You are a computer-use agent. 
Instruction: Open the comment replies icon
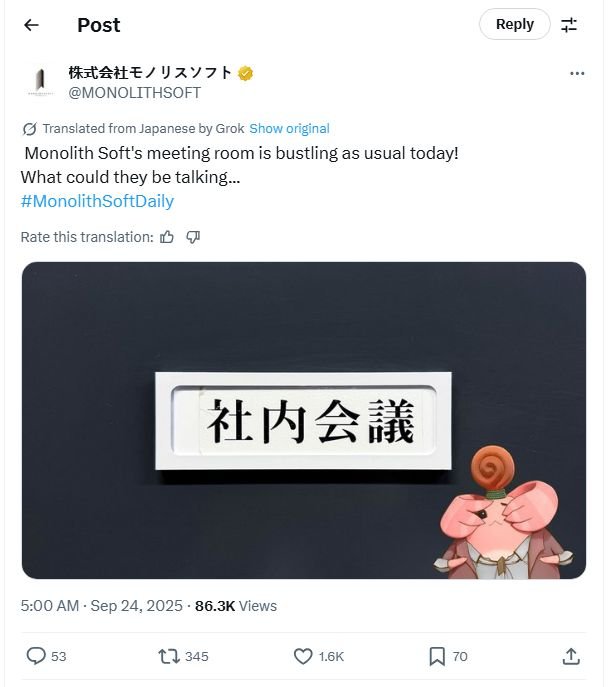coord(35,656)
